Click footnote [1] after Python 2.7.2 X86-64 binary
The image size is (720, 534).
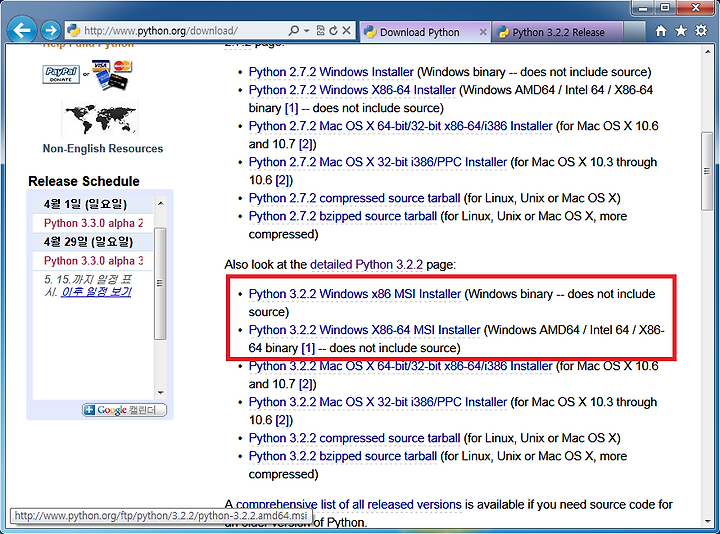(292, 108)
